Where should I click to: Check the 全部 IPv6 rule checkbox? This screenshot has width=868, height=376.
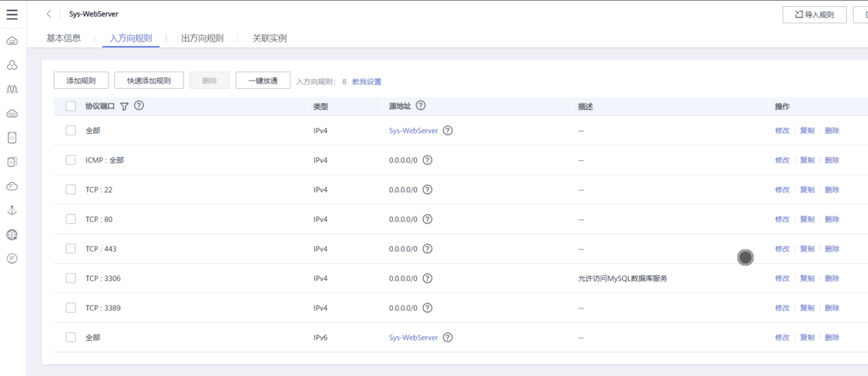pyautogui.click(x=71, y=338)
